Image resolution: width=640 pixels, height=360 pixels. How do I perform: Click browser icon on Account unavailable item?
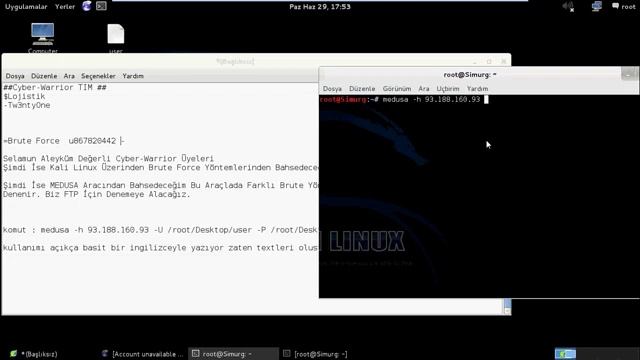(x=105, y=353)
